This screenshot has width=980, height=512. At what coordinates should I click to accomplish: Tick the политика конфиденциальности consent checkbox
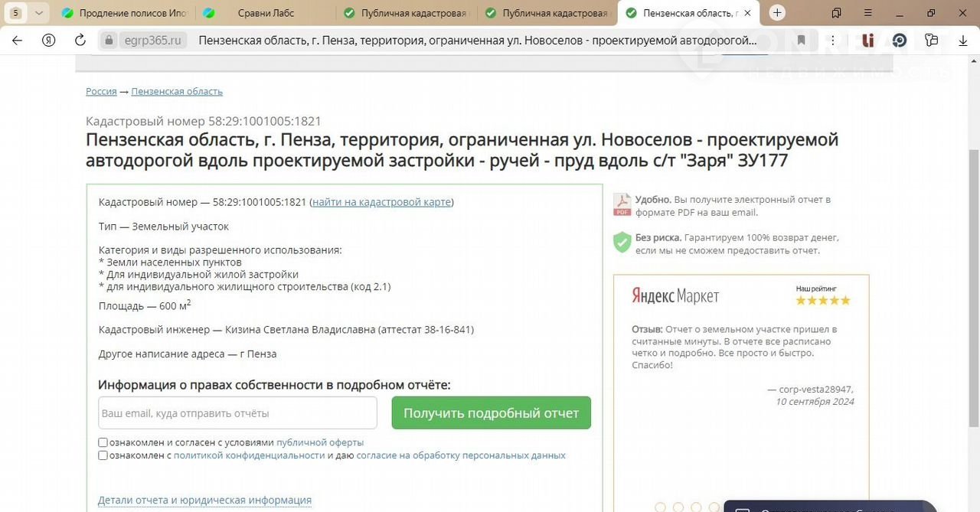tap(103, 455)
